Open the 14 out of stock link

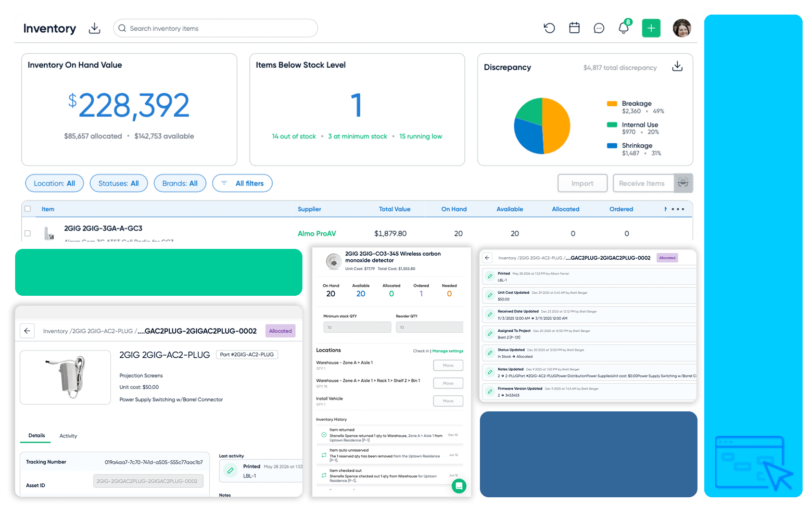pyautogui.click(x=294, y=136)
